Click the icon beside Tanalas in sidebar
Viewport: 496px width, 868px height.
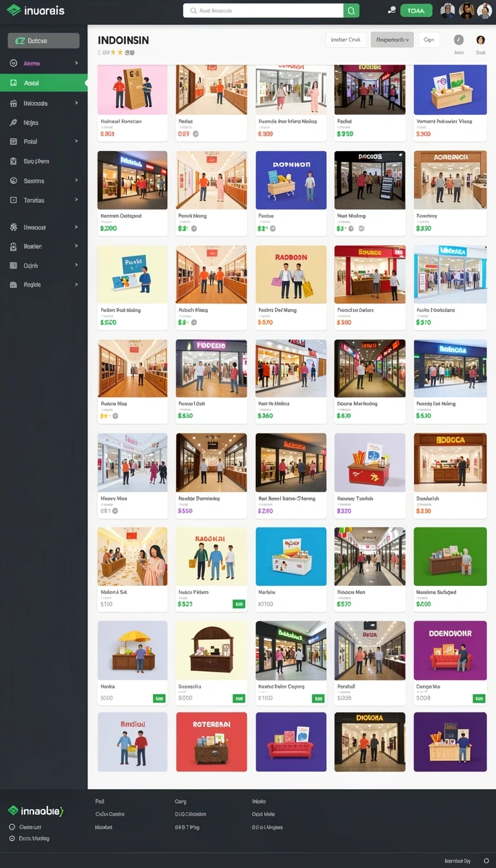[x=14, y=200]
